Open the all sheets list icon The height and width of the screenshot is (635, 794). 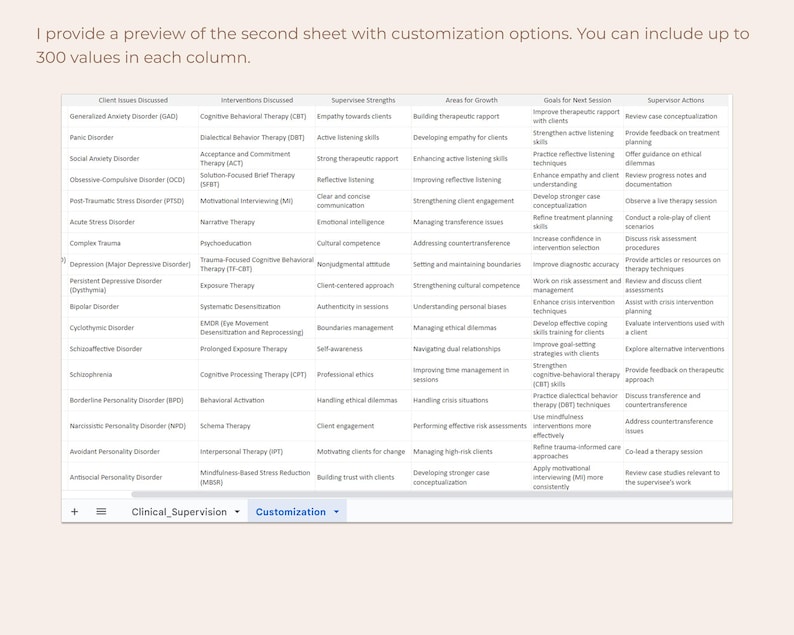[101, 511]
